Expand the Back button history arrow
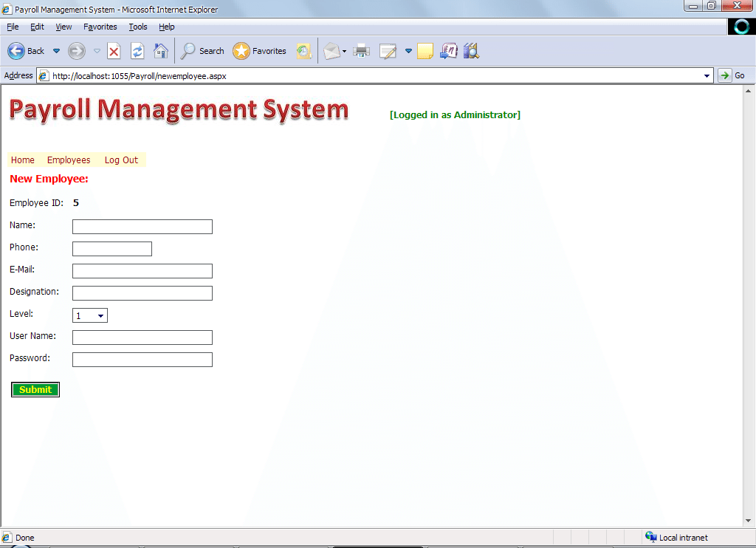The height and width of the screenshot is (548, 756). [56, 51]
